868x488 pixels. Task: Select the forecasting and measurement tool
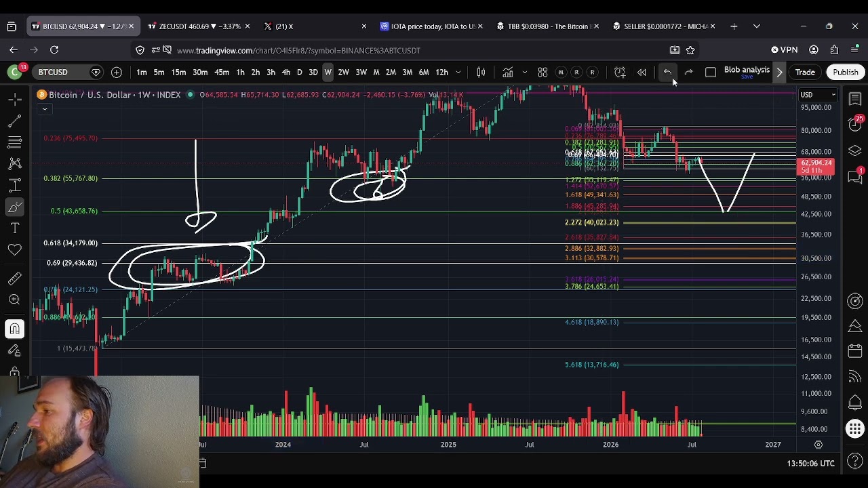coord(14,185)
